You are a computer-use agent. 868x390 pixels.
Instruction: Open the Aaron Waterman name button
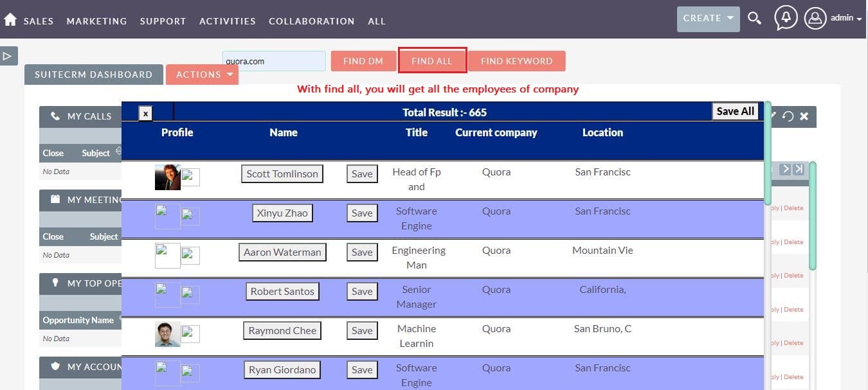coord(282,252)
